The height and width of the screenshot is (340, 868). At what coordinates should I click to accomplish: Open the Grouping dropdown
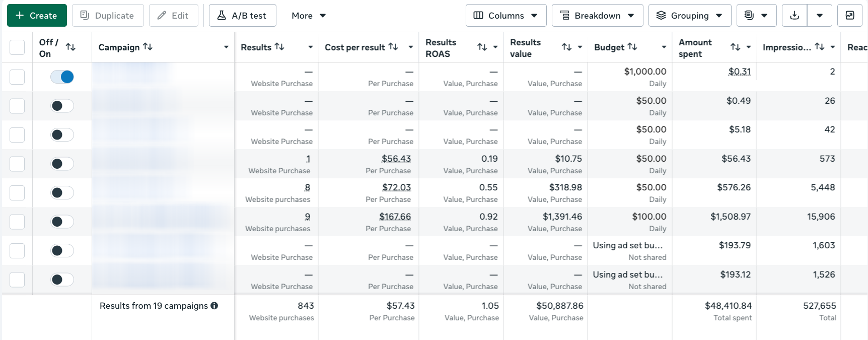(x=690, y=16)
